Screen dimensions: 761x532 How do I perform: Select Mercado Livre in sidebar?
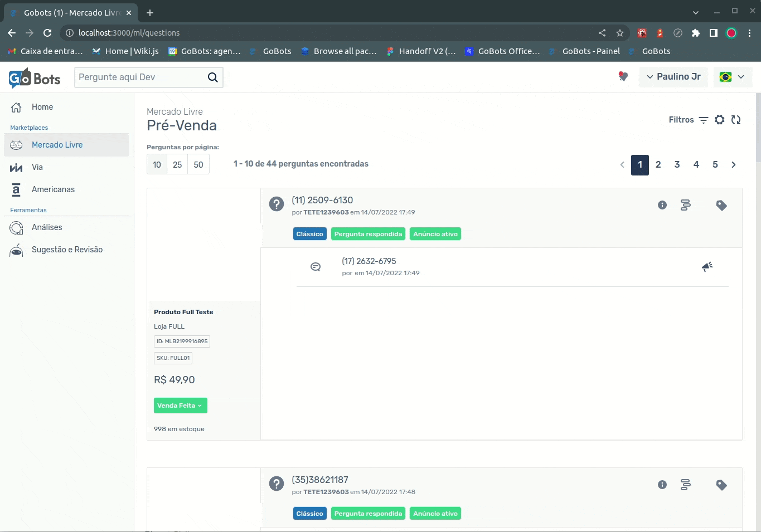point(66,145)
